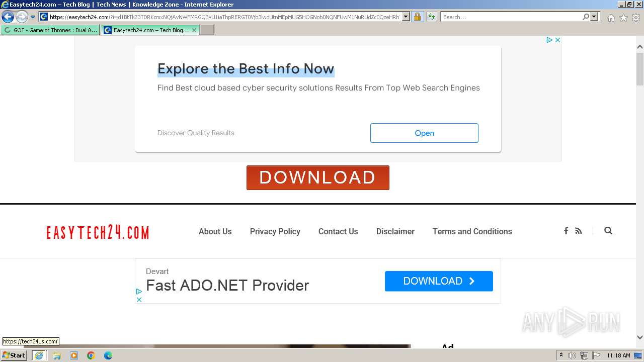Click the page scrollbar down arrow
644x362 pixels.
640,338
